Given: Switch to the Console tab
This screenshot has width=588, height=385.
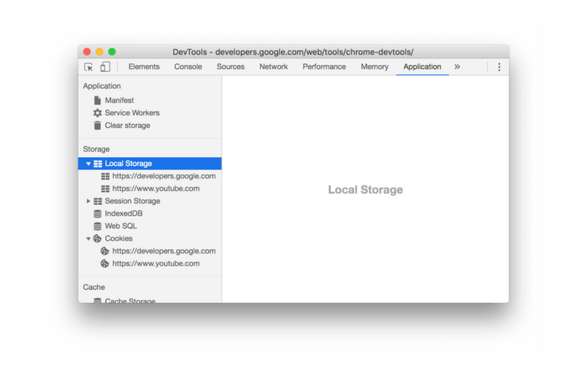Looking at the screenshot, I should tap(188, 67).
